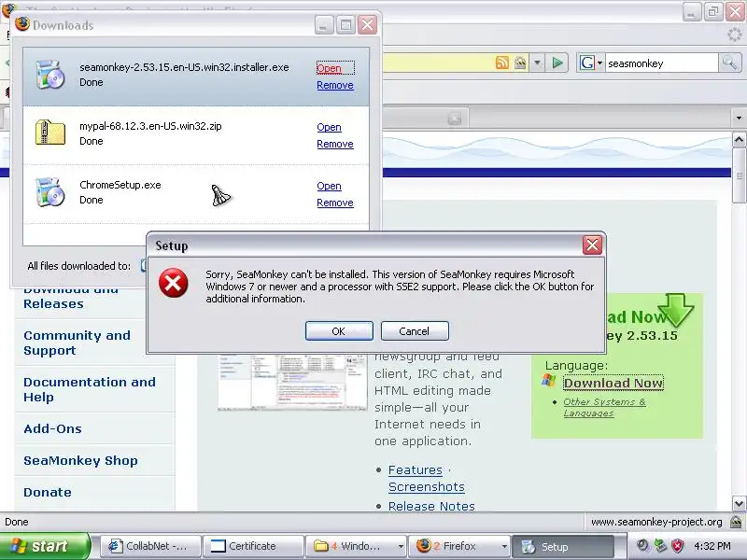Click the first system tray icon

coord(643,546)
